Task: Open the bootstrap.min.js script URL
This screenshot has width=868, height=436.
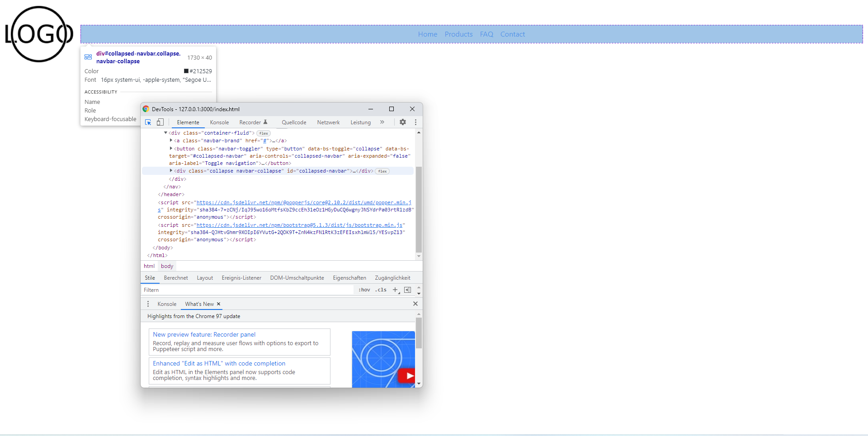Action: [299, 225]
